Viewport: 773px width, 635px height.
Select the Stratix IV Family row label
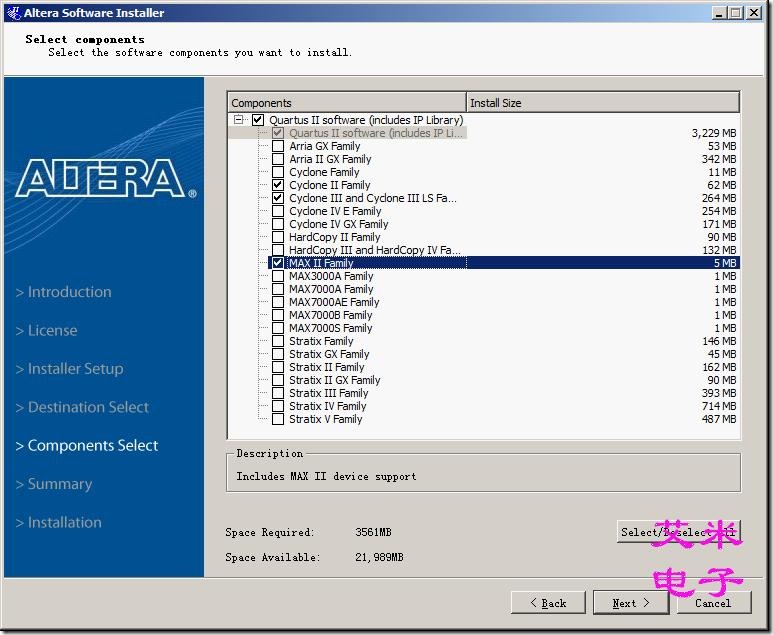(327, 406)
